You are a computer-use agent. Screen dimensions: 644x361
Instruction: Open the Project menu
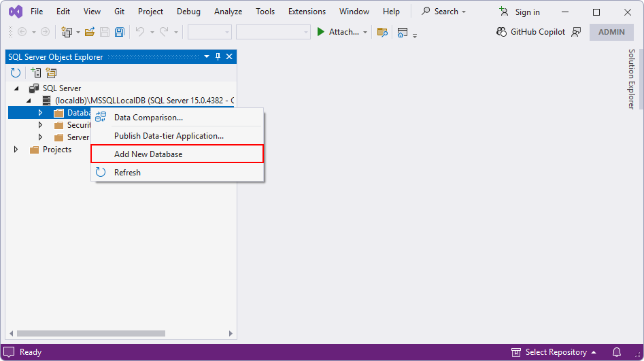click(150, 12)
